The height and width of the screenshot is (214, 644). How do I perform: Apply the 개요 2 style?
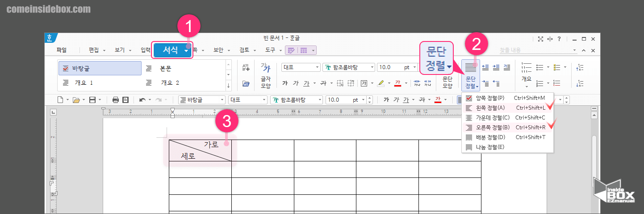pyautogui.click(x=183, y=83)
